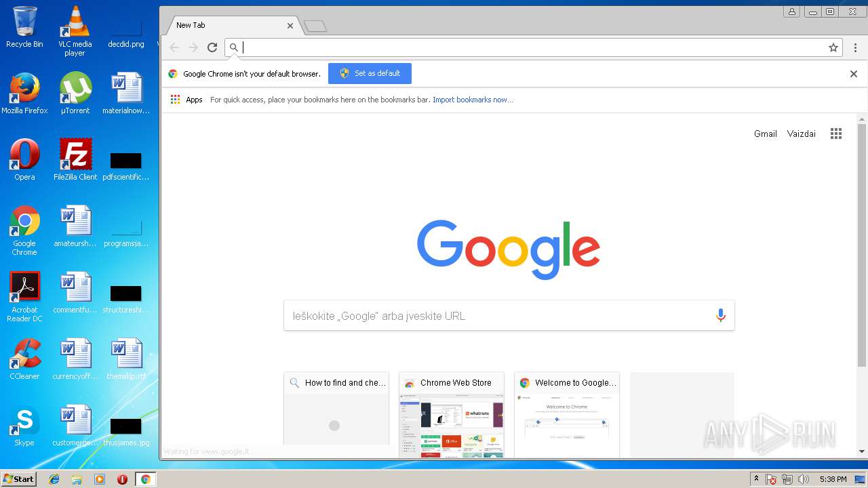Click the Google search box
This screenshot has width=868, height=488.
click(509, 315)
